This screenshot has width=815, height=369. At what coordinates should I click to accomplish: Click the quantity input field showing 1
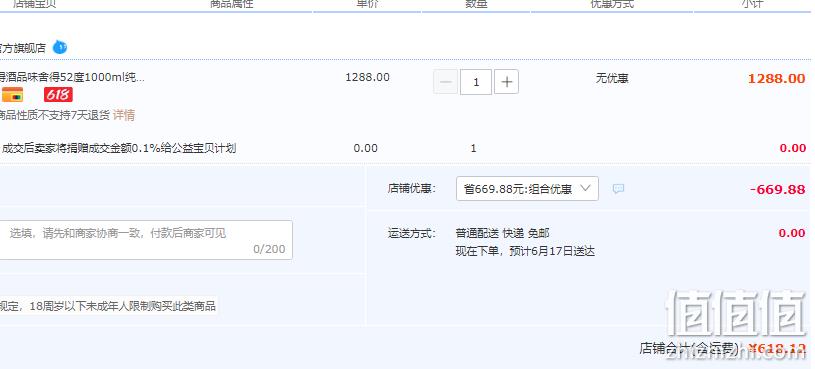click(476, 82)
